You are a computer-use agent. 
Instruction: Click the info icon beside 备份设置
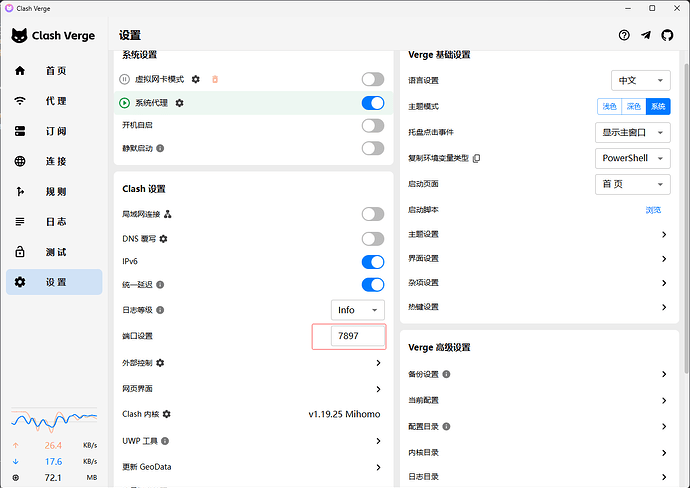(x=446, y=374)
